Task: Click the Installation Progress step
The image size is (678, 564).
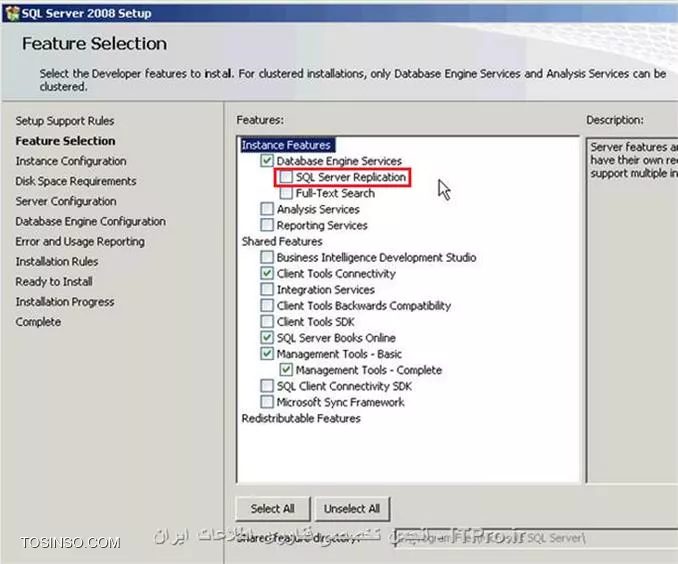Action: (65, 302)
